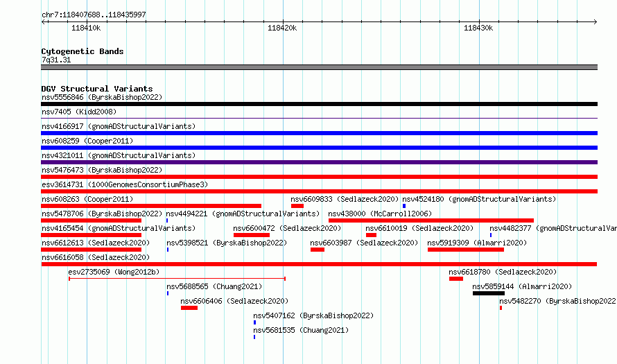Click esv3614731 (1000GenomesConsortiumPhase3) label

coord(125,184)
